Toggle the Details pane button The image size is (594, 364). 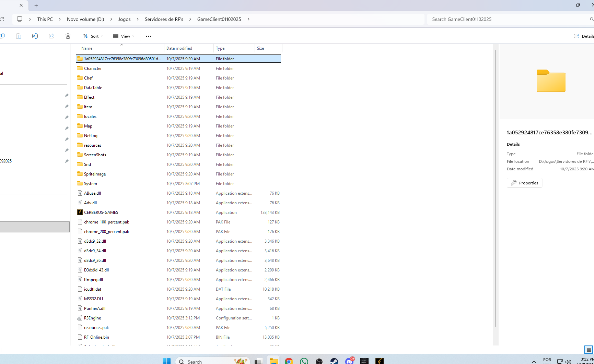point(583,36)
